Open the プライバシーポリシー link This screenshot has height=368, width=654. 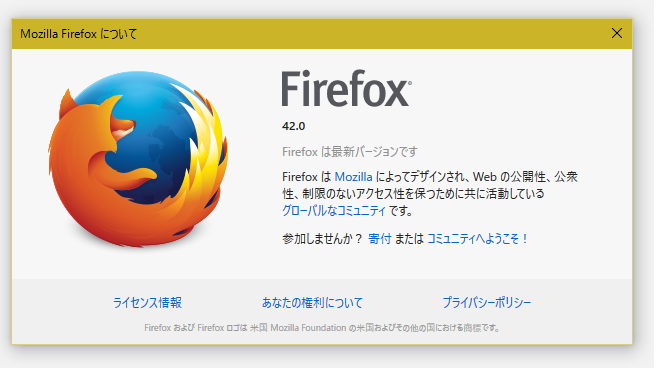tap(487, 302)
